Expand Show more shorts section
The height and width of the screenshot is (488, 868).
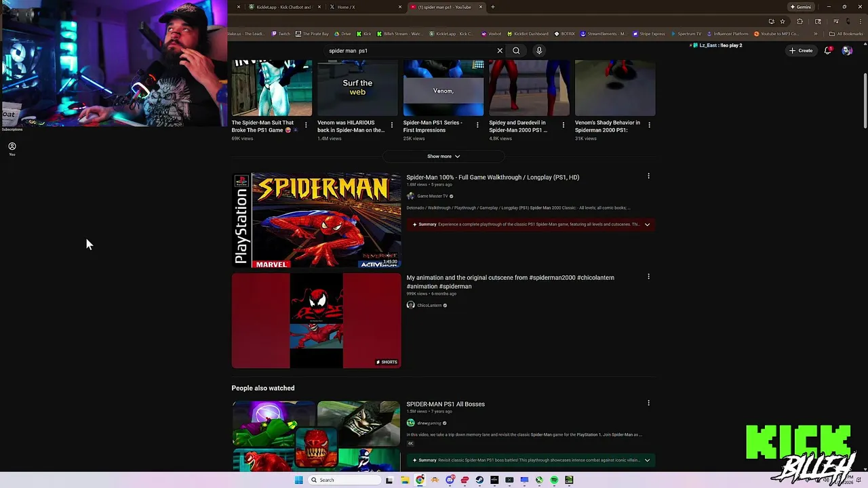443,156
